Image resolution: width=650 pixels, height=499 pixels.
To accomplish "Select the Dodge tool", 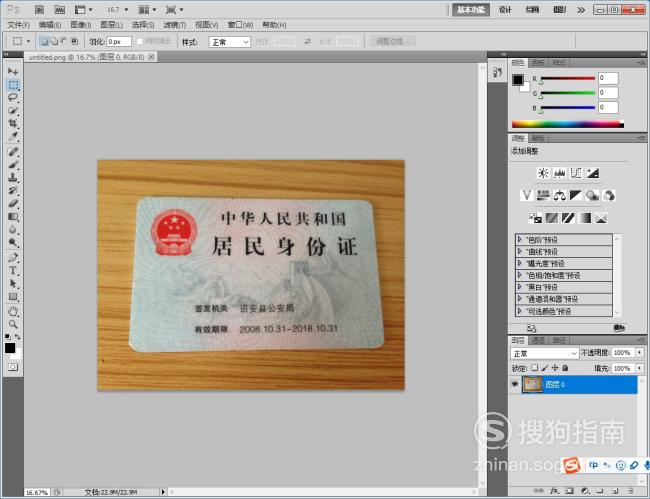I will (13, 242).
